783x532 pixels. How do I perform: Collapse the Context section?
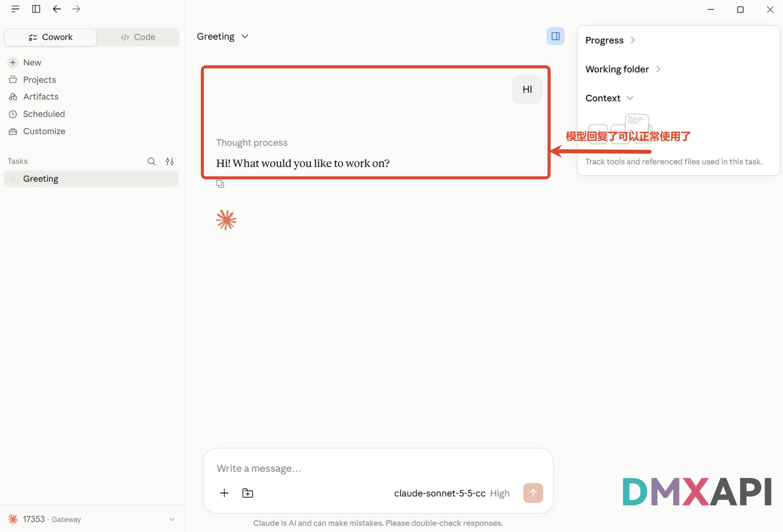tap(609, 98)
